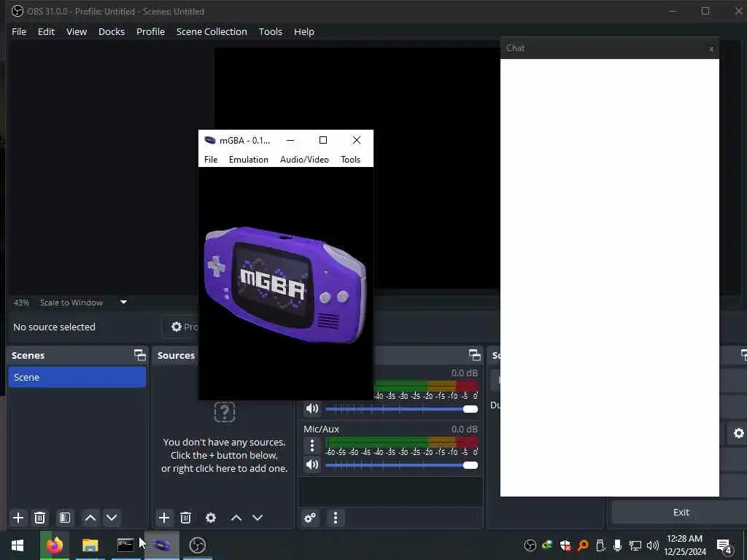Move the scene down in the Scenes toolbar

[112, 518]
